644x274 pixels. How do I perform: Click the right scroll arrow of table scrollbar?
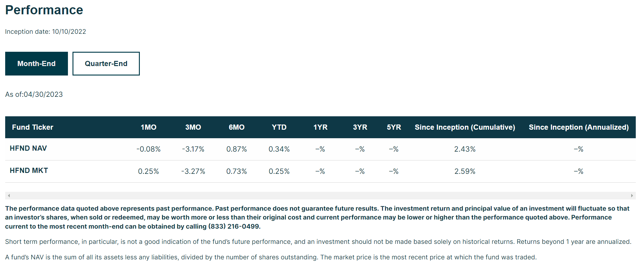tap(632, 195)
